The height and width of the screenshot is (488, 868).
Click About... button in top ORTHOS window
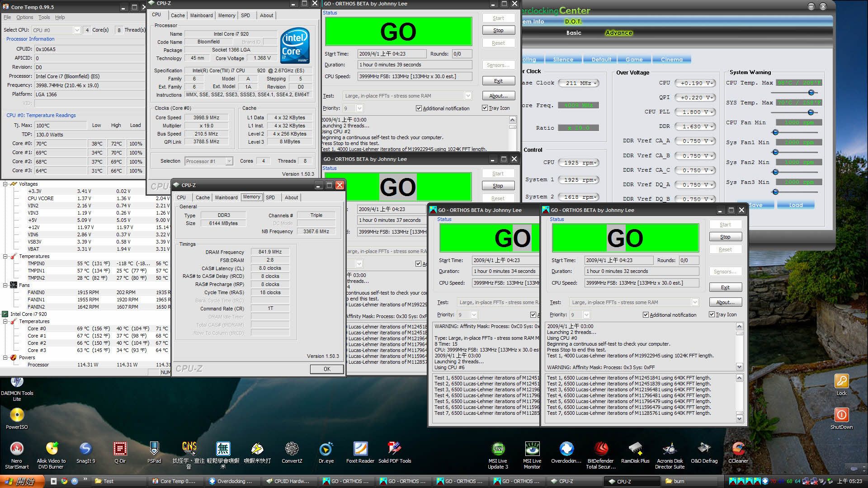coord(498,96)
